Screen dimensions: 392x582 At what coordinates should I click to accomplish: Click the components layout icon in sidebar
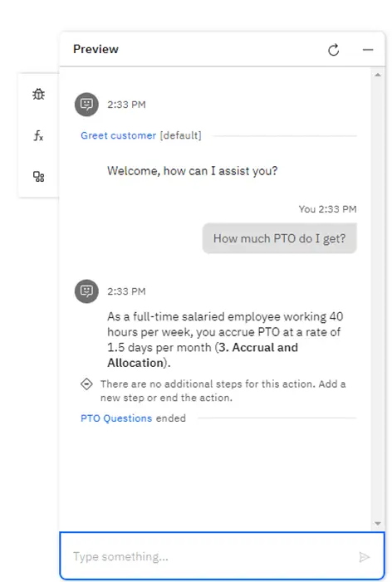coord(38,177)
